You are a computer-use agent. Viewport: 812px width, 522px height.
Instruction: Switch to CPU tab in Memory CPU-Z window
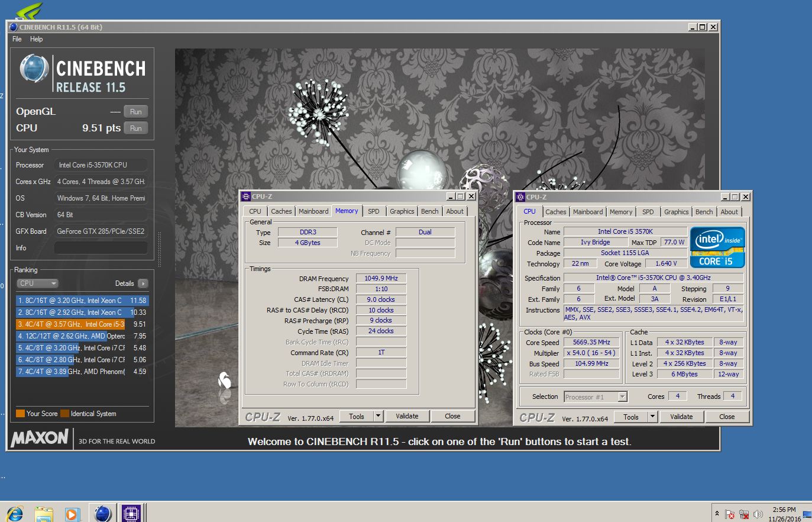(255, 211)
